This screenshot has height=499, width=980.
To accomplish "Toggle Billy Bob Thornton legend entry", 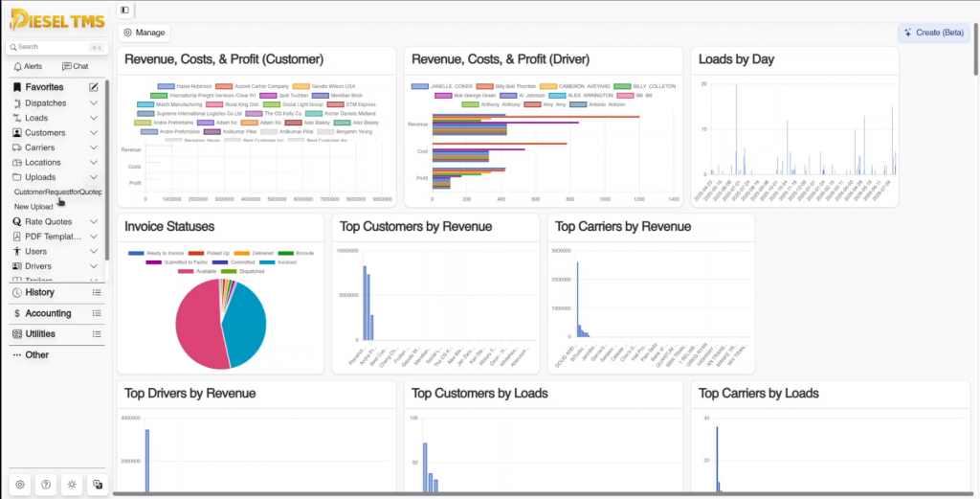I will pos(506,86).
